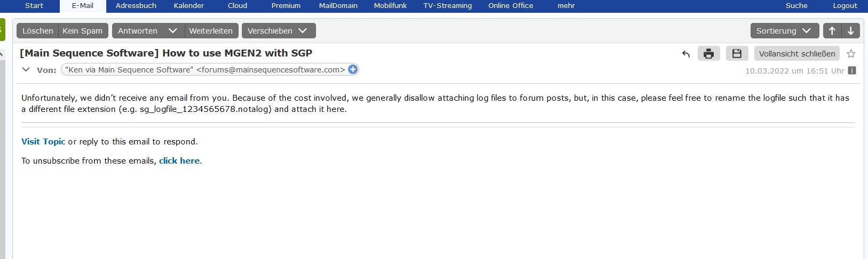Switch to the Adressbuch tab
The height and width of the screenshot is (259, 868).
(x=136, y=6)
